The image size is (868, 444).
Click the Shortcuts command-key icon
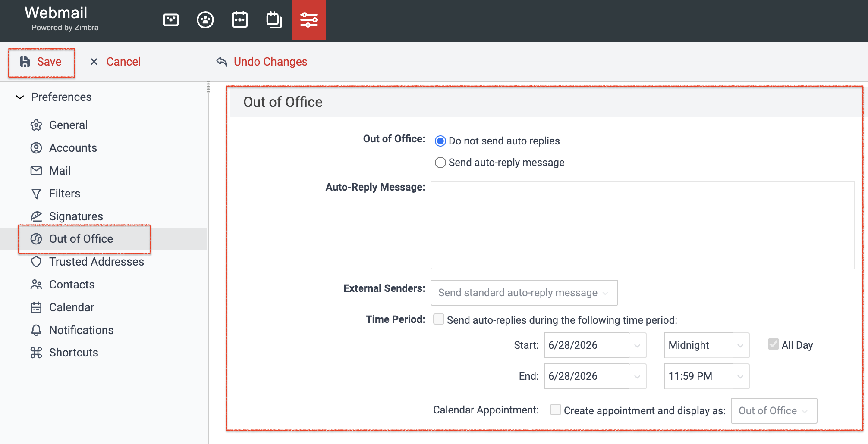(x=36, y=353)
